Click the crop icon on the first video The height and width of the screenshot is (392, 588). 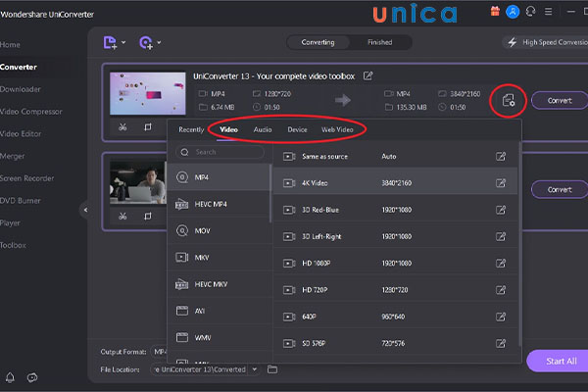coord(148,126)
